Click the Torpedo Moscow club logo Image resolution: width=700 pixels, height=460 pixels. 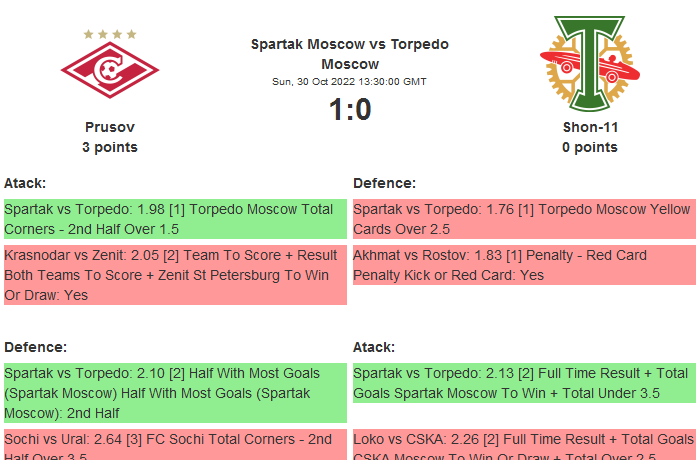pyautogui.click(x=589, y=64)
